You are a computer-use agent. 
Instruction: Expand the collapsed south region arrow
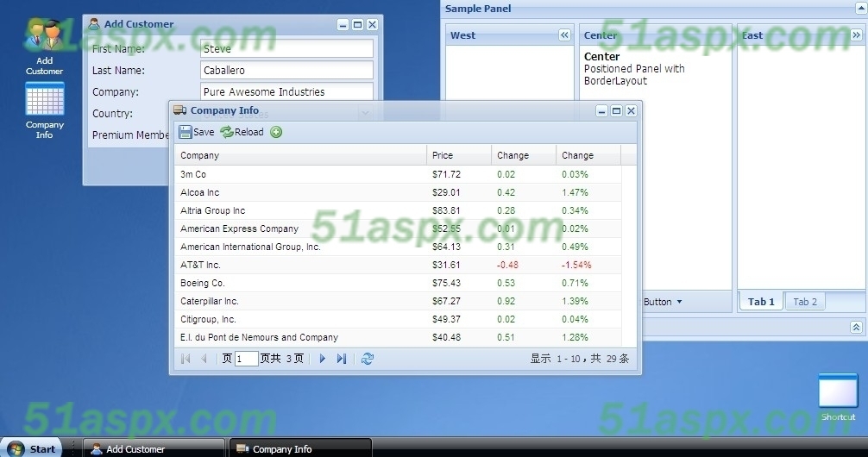[x=856, y=327]
